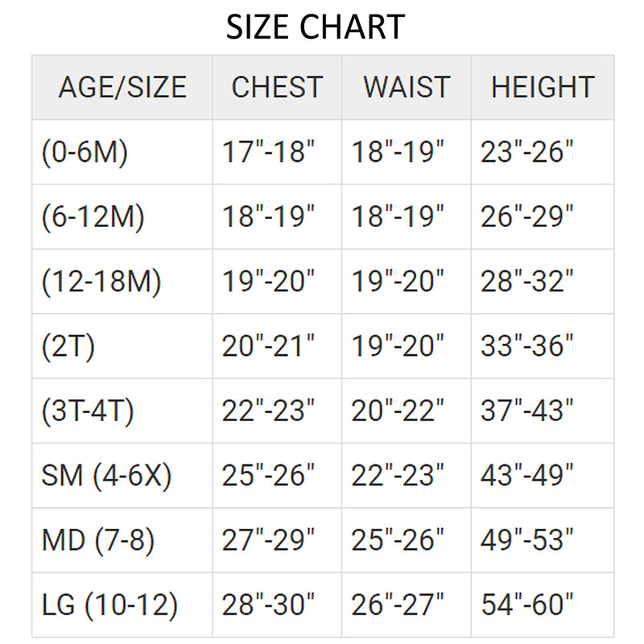Select the (12-18M) size row label
This screenshot has height=644, width=644.
point(101,282)
